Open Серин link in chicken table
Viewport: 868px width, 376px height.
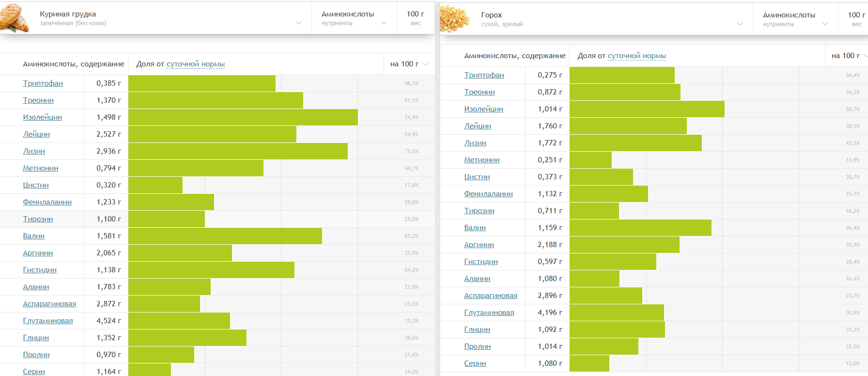34,371
